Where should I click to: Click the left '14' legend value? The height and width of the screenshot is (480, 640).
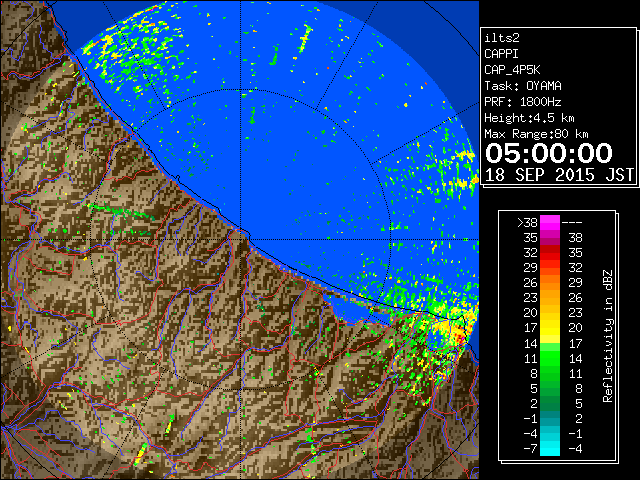(531, 343)
